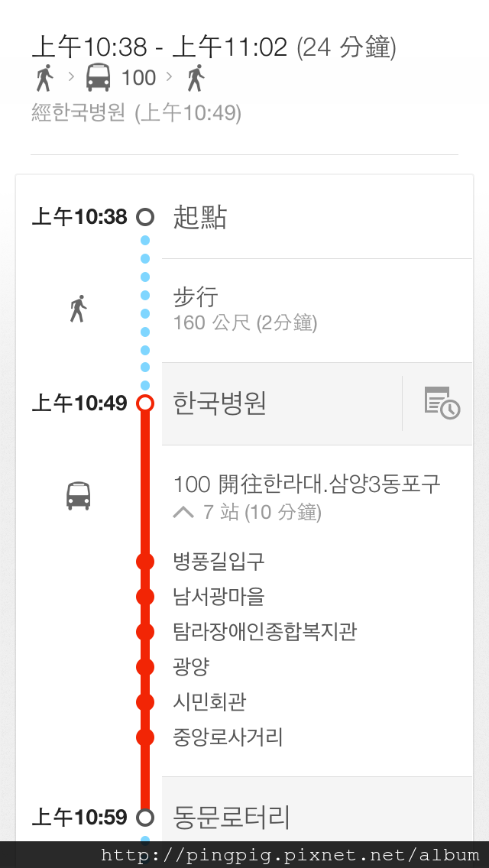Open the timetable icon beside 한국병원
This screenshot has height=868, width=489.
tap(442, 403)
